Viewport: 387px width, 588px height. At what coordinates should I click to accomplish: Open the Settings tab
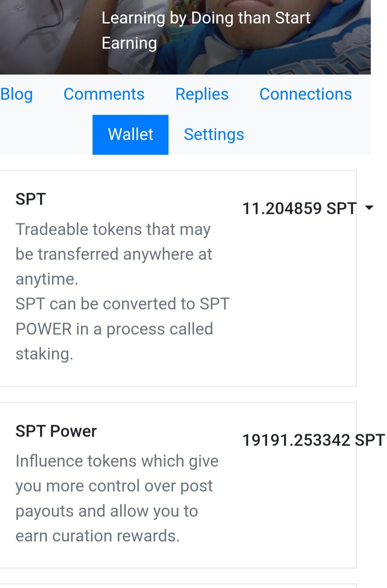click(214, 135)
